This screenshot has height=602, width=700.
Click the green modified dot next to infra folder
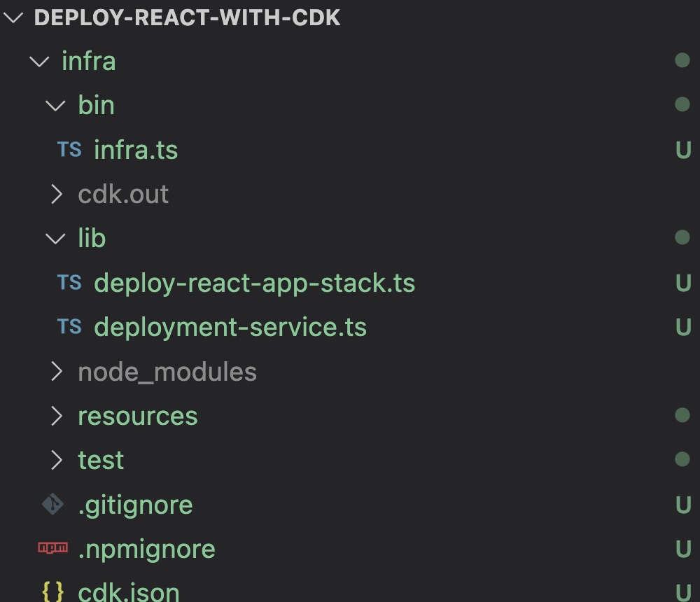tap(680, 61)
